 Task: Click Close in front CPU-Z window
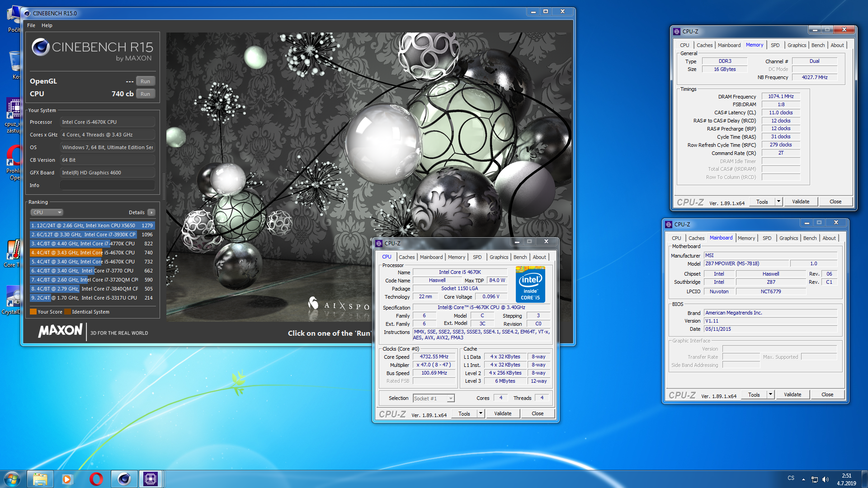pyautogui.click(x=538, y=413)
